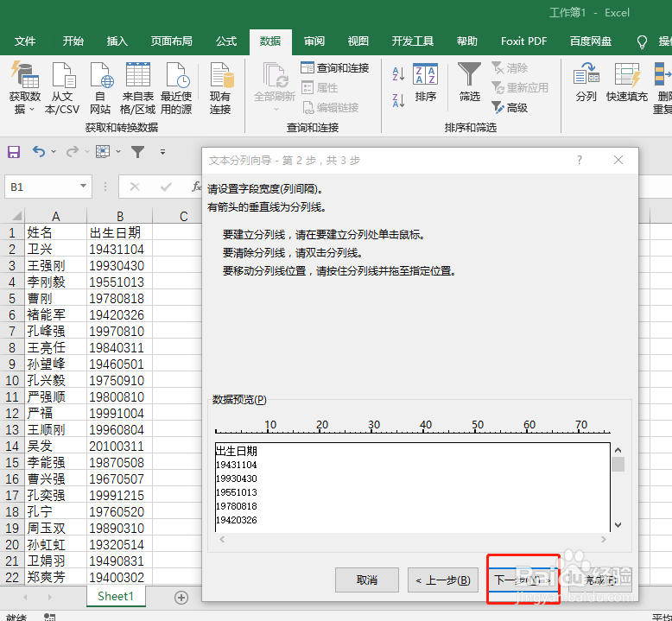Expand quick access table icon dropdown

click(118, 151)
